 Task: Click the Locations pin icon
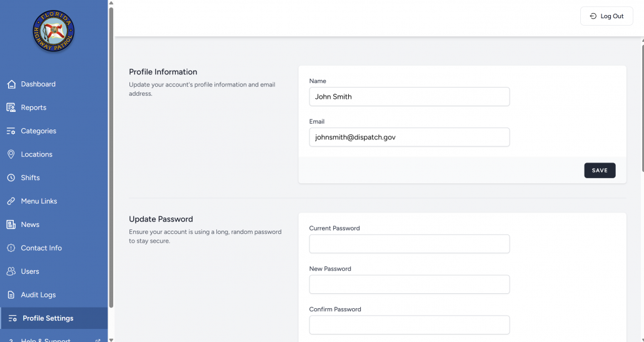11,154
